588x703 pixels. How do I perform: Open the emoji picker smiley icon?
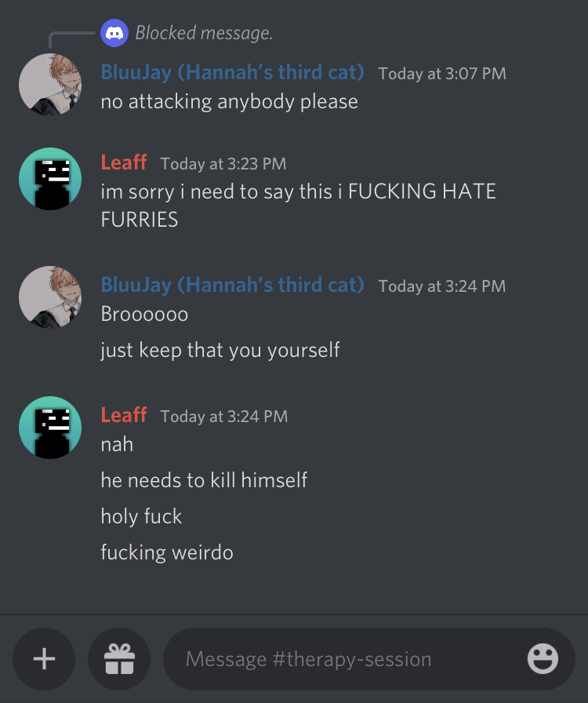coord(543,658)
